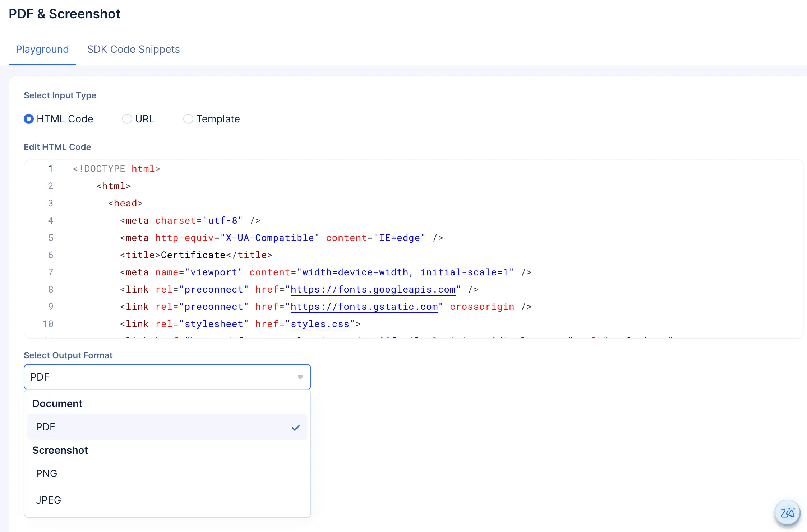Image resolution: width=807 pixels, height=532 pixels.
Task: Click line number 10 in the editor gutter
Action: tap(48, 324)
